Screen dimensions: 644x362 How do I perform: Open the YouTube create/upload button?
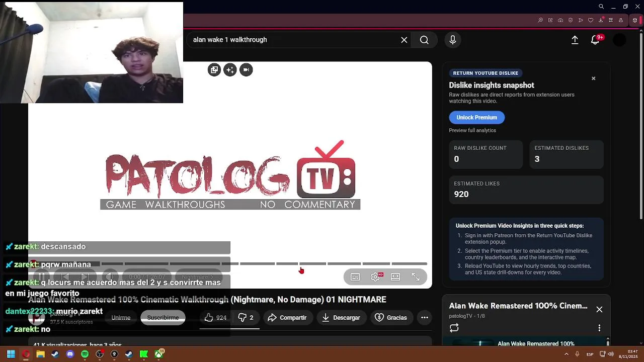click(575, 40)
